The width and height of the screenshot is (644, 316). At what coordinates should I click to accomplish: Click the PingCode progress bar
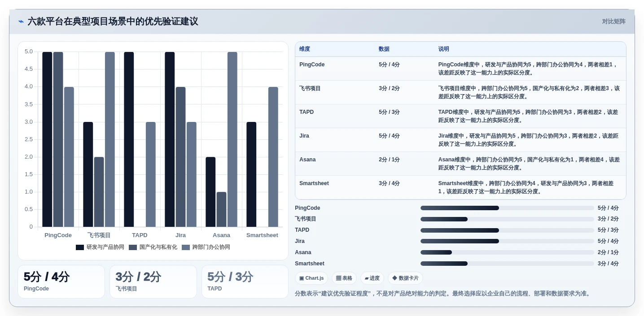click(x=507, y=208)
